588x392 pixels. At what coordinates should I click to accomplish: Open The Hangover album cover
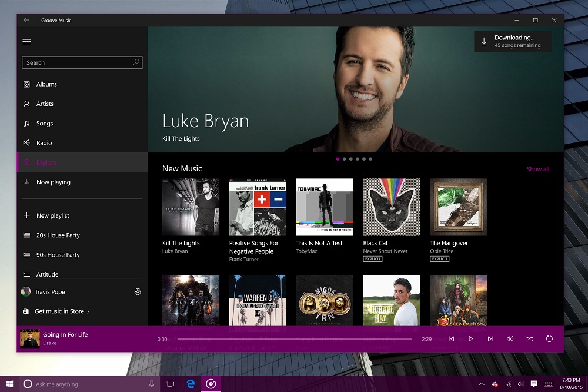tap(459, 207)
